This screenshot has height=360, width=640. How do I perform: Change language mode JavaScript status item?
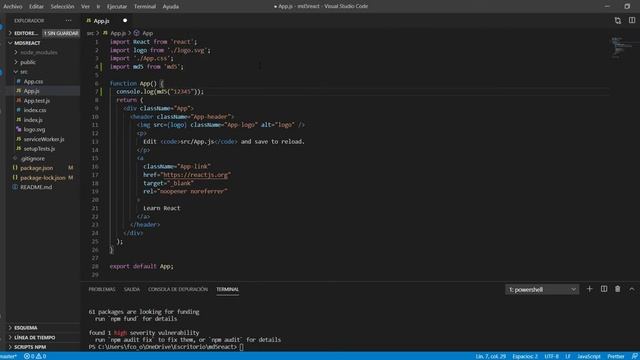[589, 356]
